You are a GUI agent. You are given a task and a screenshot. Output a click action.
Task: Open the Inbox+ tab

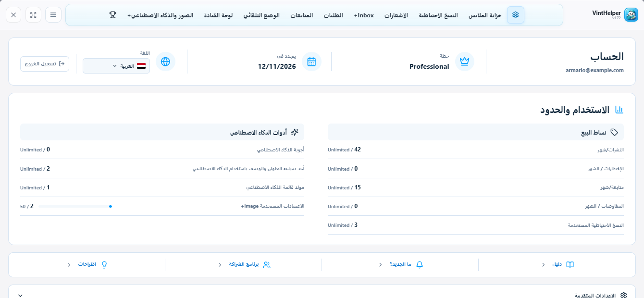[x=364, y=15]
